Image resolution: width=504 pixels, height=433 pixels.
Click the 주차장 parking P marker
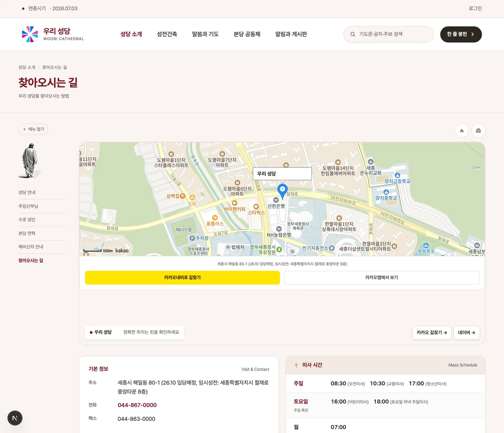point(192,238)
